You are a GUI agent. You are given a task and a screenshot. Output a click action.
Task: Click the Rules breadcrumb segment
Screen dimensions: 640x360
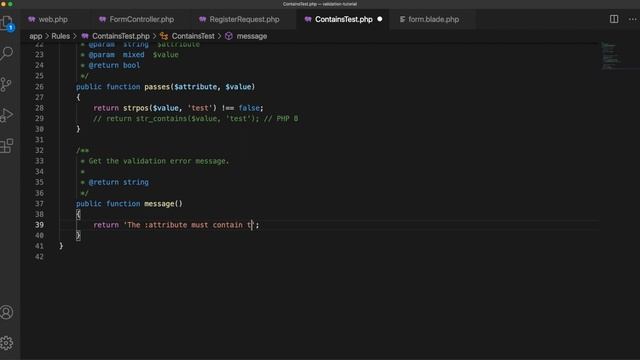coord(60,36)
